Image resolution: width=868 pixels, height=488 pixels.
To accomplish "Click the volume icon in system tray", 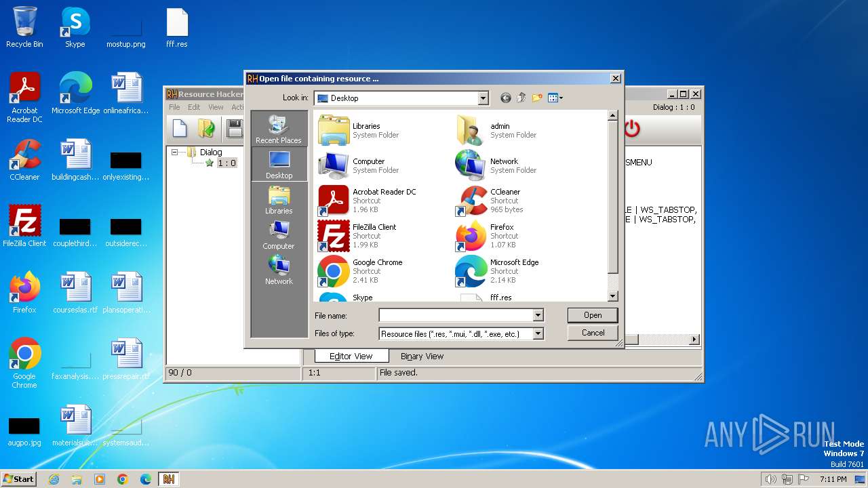I will [x=770, y=479].
